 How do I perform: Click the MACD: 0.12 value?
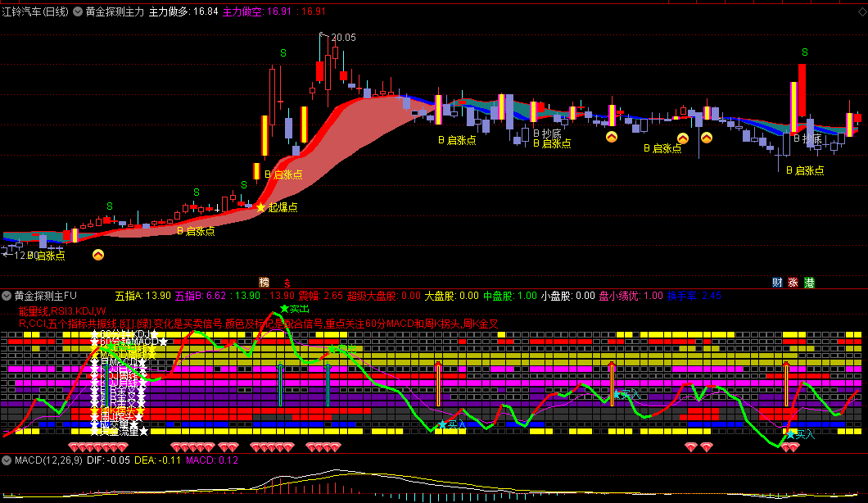pyautogui.click(x=212, y=460)
